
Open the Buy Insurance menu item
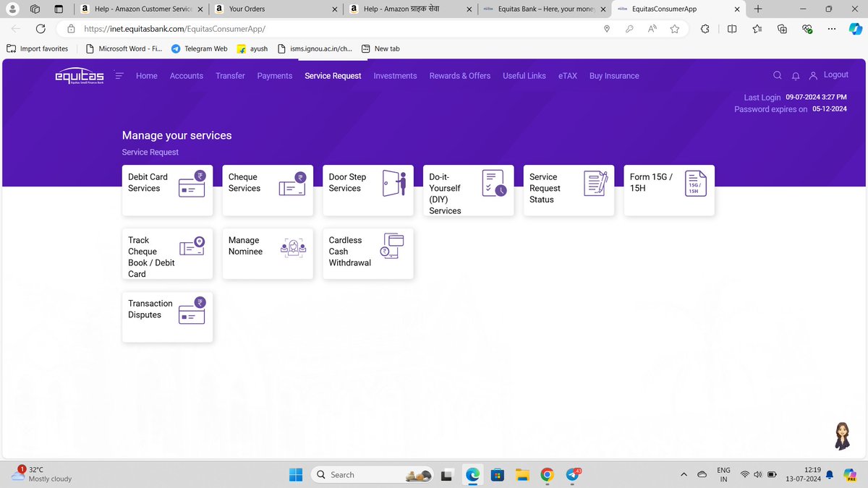pyautogui.click(x=614, y=76)
